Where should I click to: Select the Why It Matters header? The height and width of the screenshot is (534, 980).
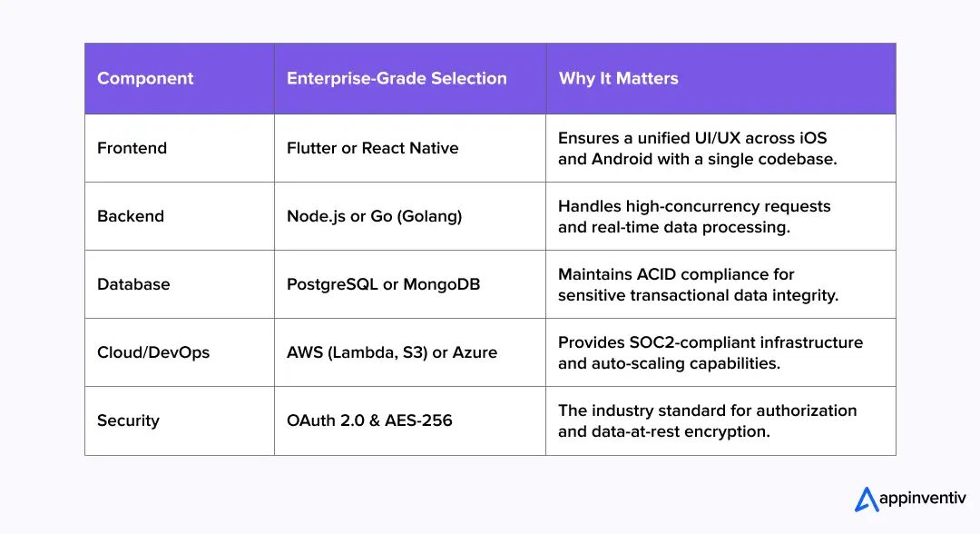(618, 78)
